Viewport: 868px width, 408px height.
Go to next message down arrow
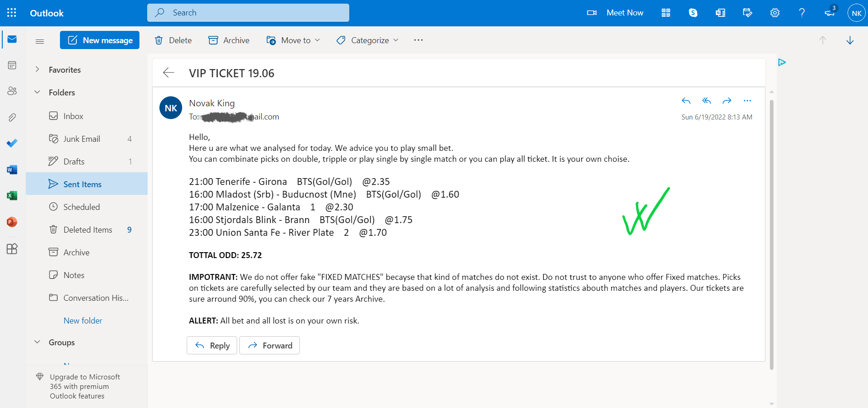point(850,40)
